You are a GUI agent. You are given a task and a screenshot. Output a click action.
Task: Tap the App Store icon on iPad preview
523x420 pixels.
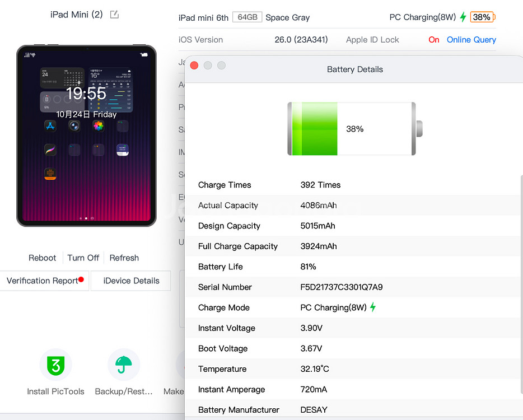coord(50,126)
